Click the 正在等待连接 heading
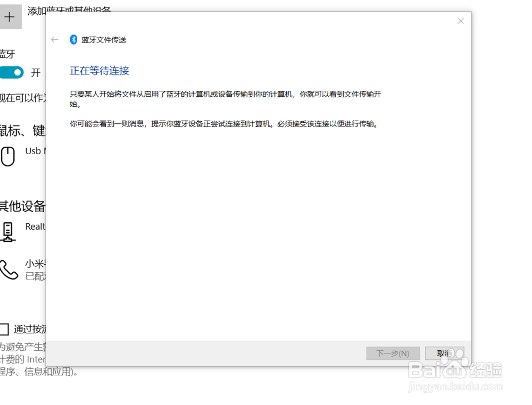Screen dimensions: 532x405 (x=99, y=71)
